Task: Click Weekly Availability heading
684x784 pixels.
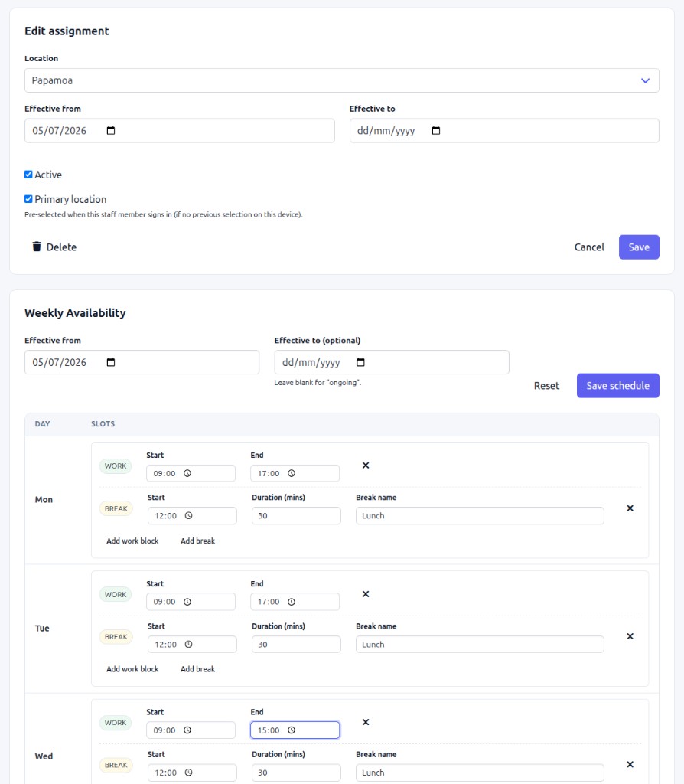Action: pos(75,313)
